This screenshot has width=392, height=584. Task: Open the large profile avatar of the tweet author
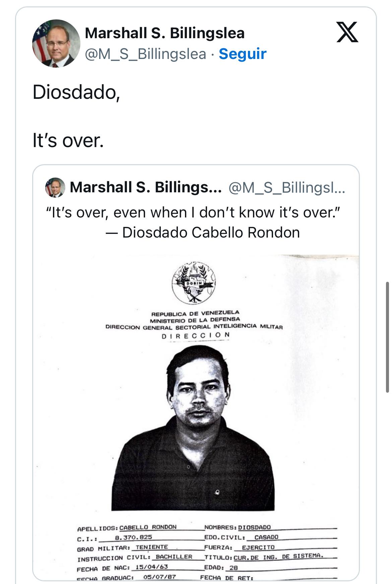[56, 43]
